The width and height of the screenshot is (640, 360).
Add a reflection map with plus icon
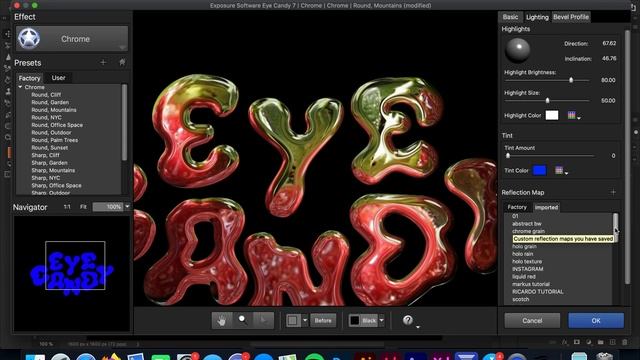[613, 192]
